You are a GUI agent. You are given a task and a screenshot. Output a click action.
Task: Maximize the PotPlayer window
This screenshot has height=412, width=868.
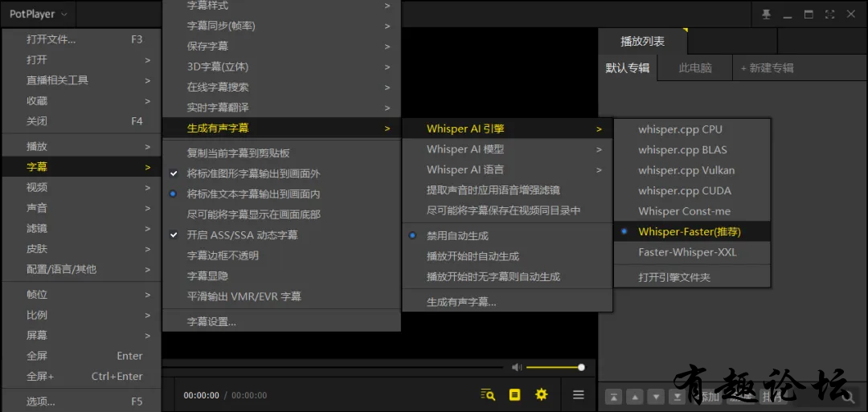[x=809, y=14]
